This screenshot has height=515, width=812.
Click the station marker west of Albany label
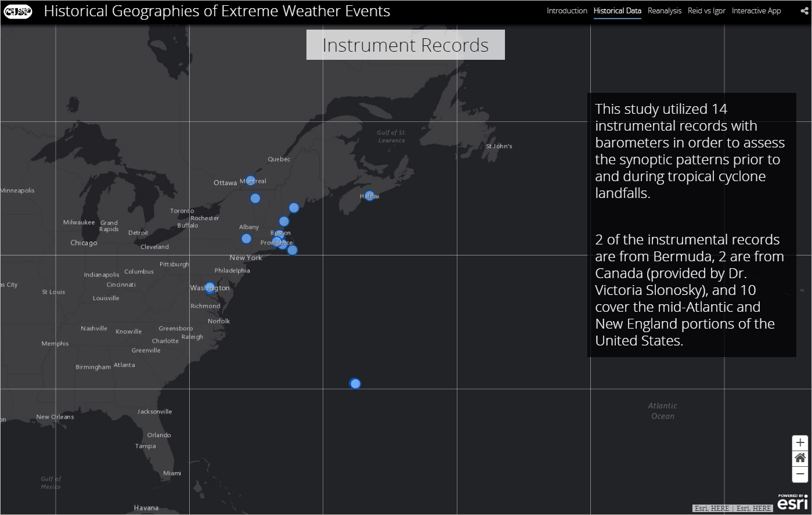pyautogui.click(x=246, y=239)
